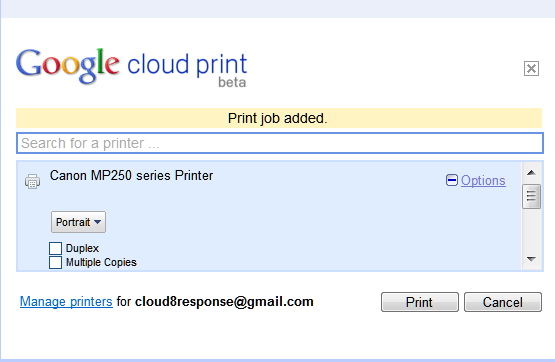Click the printer list scrollbar thumb
Viewport: 555px width, 362px height.
531,196
